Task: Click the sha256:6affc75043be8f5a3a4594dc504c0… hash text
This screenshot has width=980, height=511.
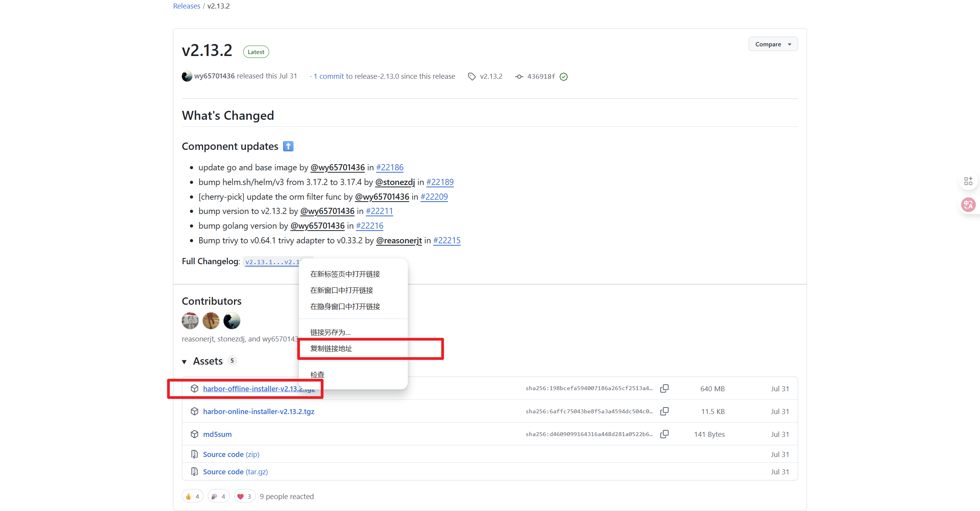Action: (589, 411)
